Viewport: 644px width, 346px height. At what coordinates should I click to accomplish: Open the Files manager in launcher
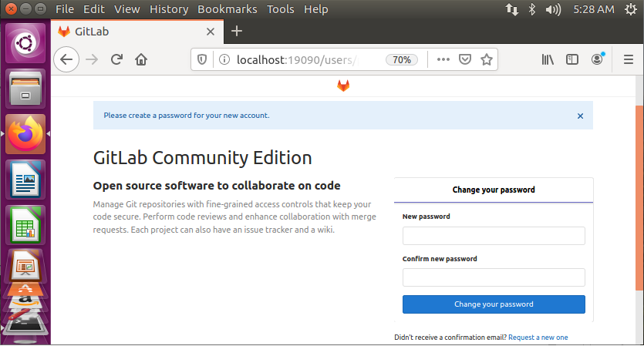tap(25, 89)
